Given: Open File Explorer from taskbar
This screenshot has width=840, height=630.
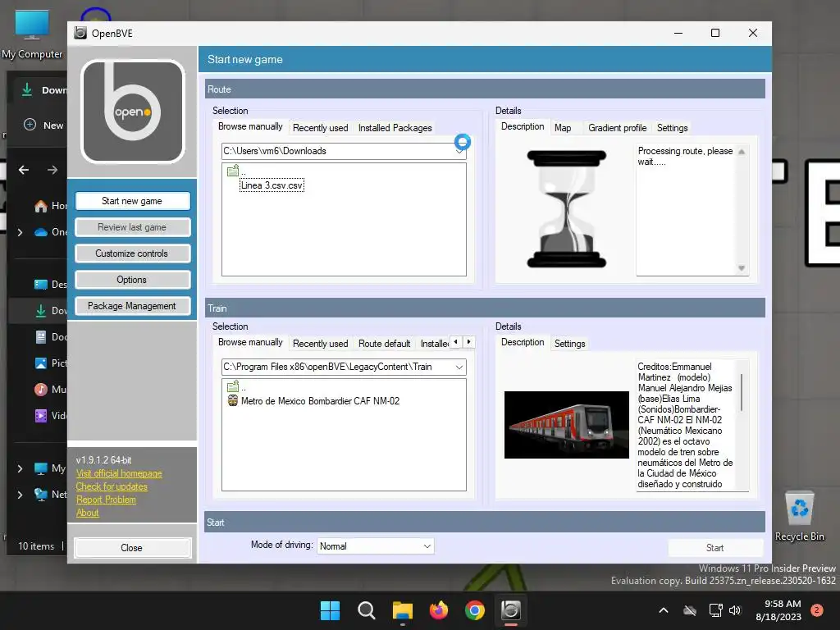Looking at the screenshot, I should pos(402,610).
